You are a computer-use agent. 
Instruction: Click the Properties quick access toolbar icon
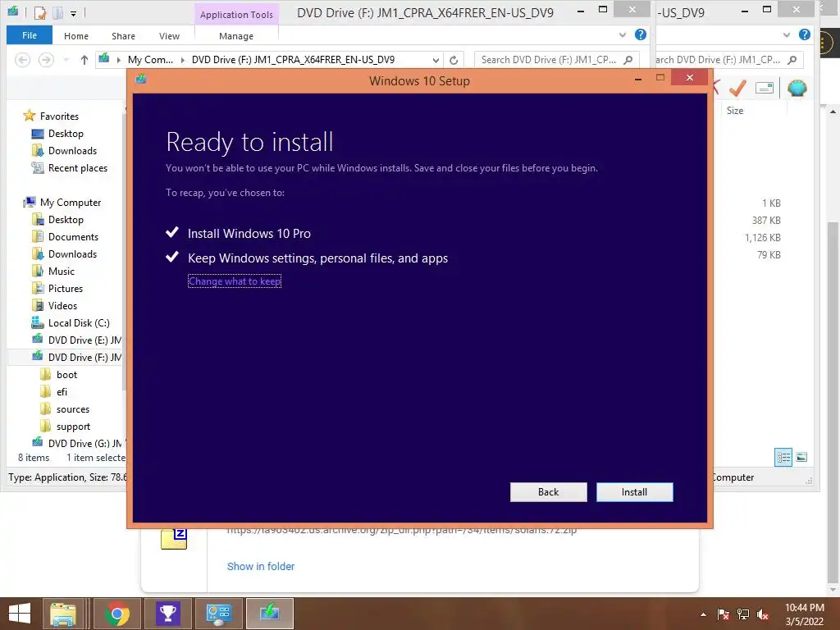pyautogui.click(x=39, y=12)
